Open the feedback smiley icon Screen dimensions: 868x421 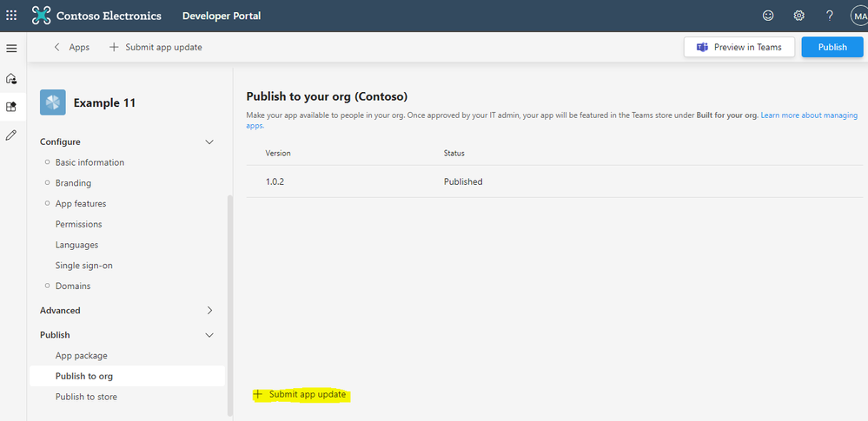click(x=768, y=16)
